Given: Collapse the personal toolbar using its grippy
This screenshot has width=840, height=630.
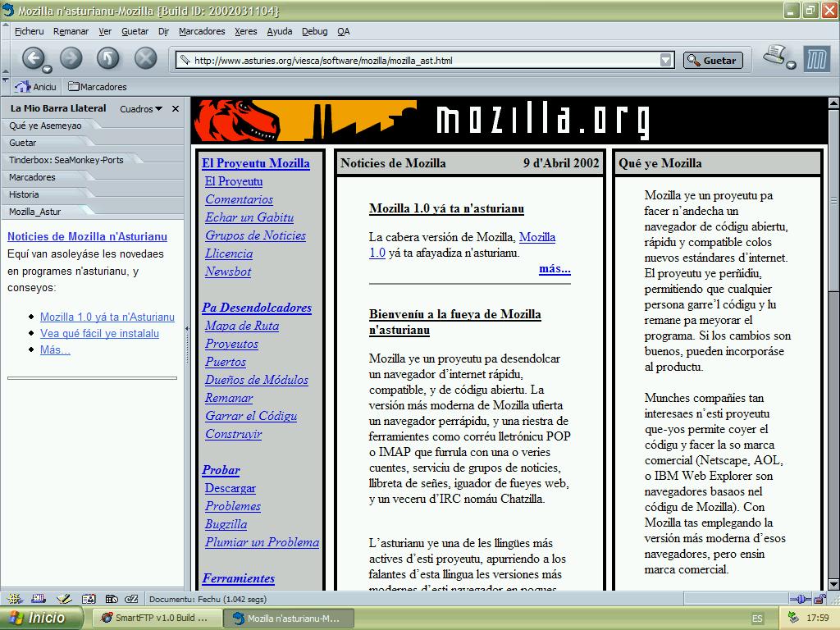Looking at the screenshot, I should pos(6,86).
